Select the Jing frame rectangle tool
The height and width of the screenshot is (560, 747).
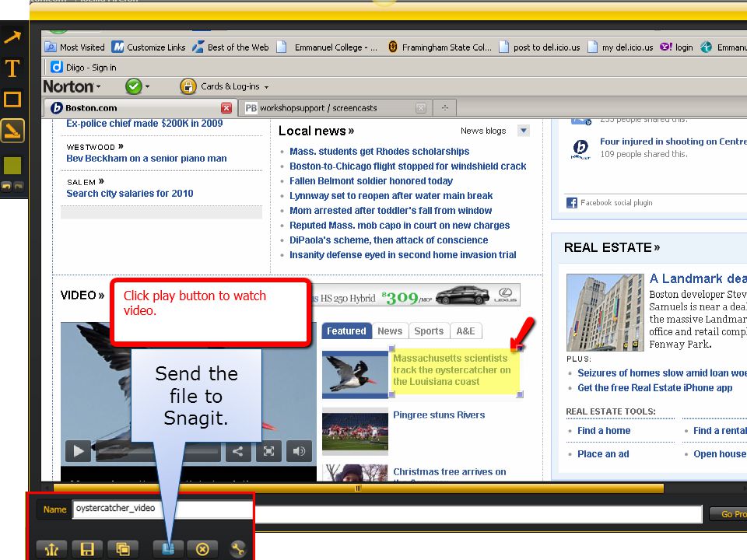(12, 99)
